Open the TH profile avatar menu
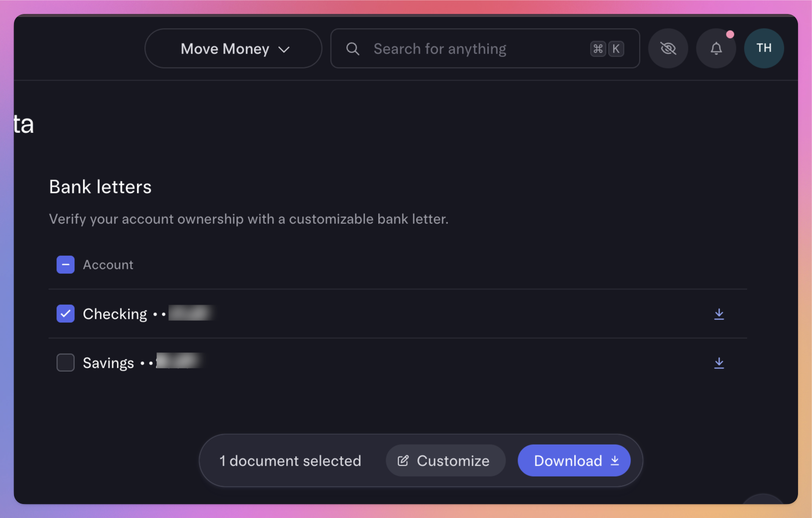The image size is (812, 518). click(x=764, y=48)
